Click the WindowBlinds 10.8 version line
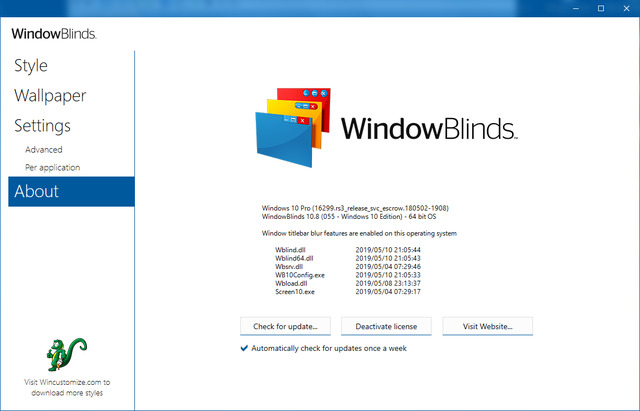 click(x=349, y=217)
